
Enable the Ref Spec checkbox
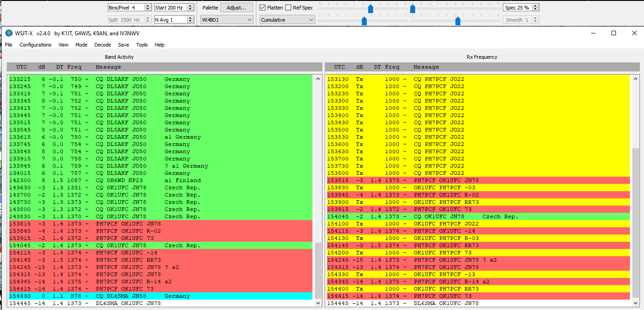[x=288, y=8]
